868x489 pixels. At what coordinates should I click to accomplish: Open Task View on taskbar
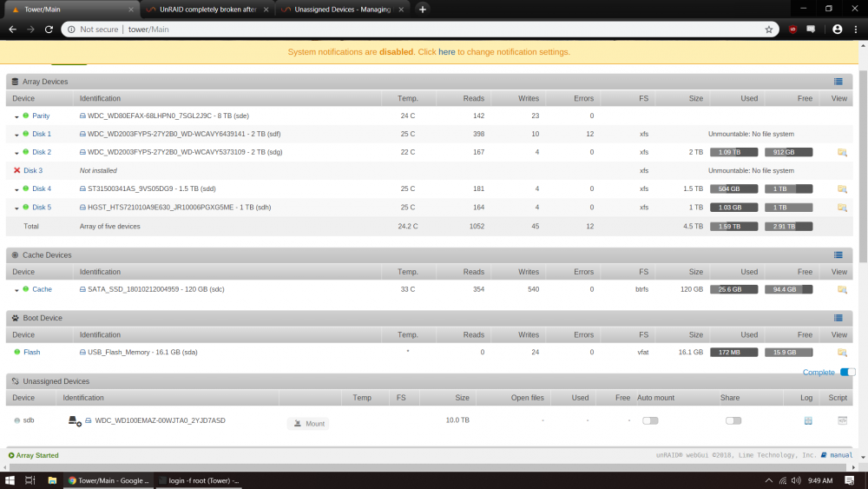tap(30, 480)
